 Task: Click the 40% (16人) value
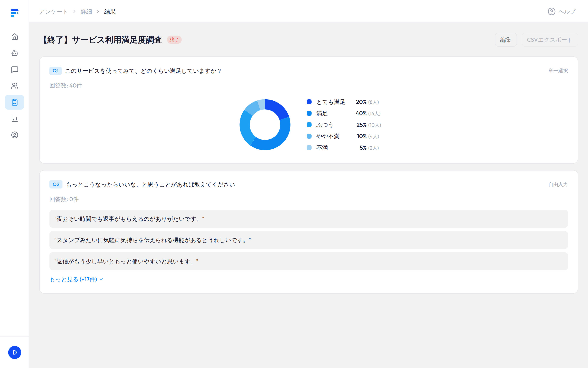(x=368, y=113)
